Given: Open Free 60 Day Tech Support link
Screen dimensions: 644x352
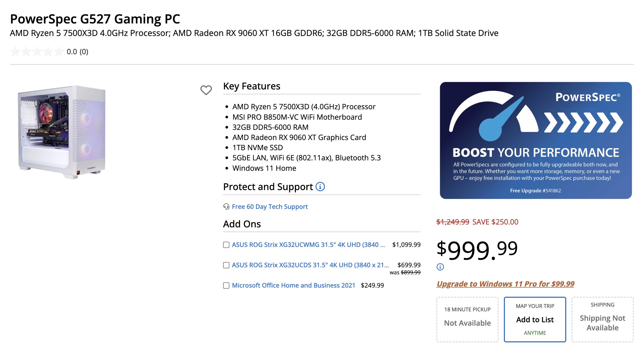Looking at the screenshot, I should 270,207.
